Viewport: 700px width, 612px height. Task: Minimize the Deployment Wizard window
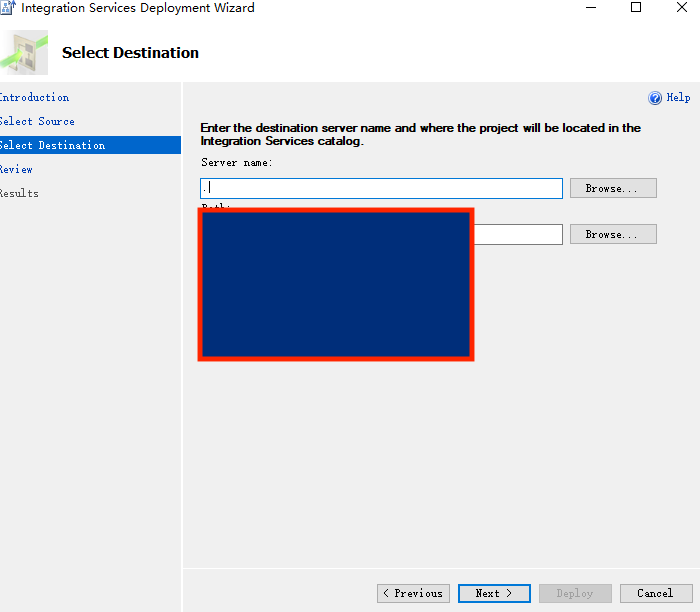point(590,8)
